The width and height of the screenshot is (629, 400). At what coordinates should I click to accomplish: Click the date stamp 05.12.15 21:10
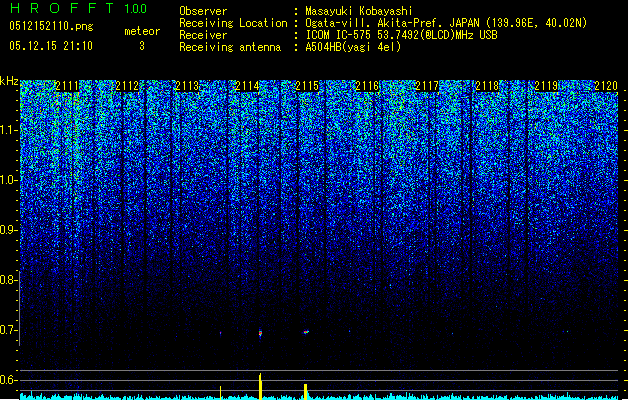point(51,46)
